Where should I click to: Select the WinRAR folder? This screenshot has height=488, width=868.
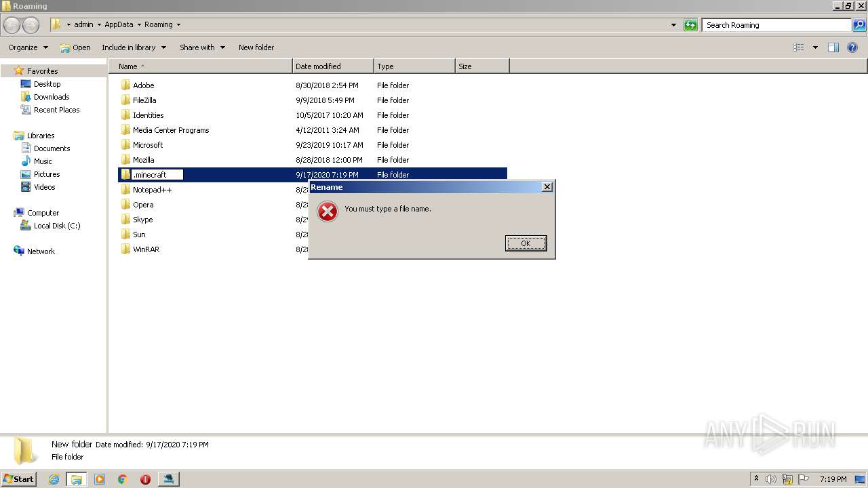(146, 249)
